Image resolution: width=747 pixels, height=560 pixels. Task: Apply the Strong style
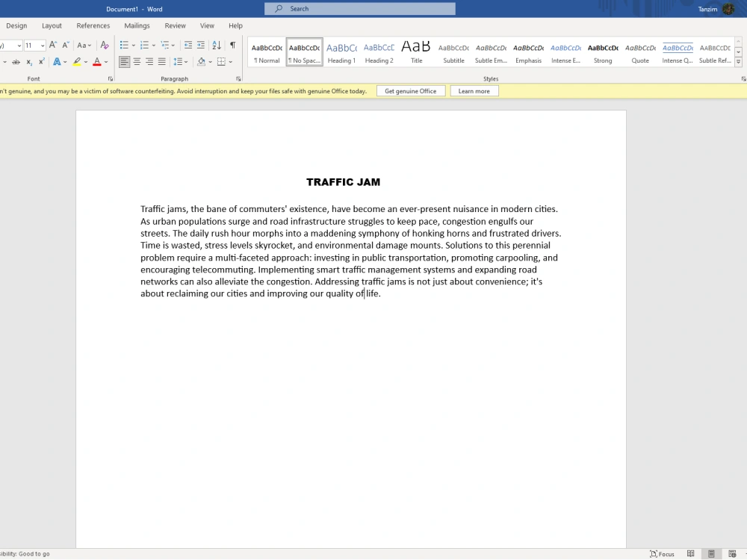(603, 52)
